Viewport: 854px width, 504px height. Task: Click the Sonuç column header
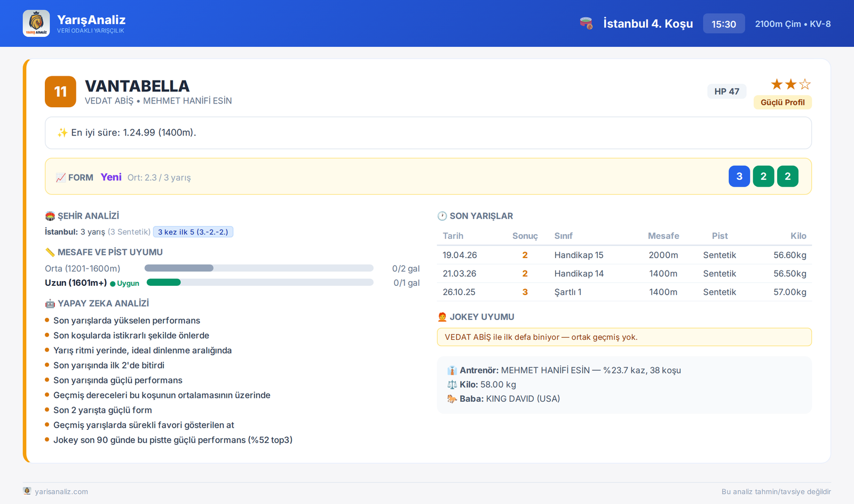coord(525,236)
